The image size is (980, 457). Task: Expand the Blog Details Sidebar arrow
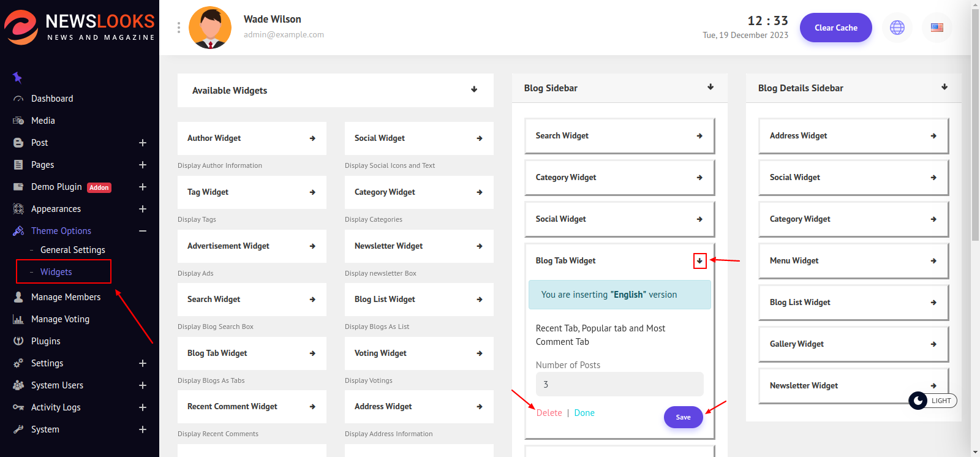tap(944, 87)
